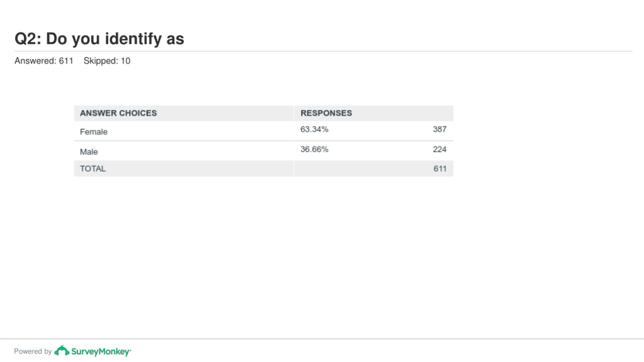
Task: Select the Answered: 611 label
Action: [x=44, y=61]
